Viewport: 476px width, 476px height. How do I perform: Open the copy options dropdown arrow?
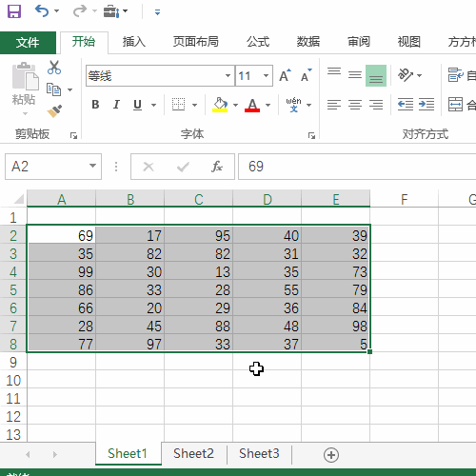click(x=69, y=90)
